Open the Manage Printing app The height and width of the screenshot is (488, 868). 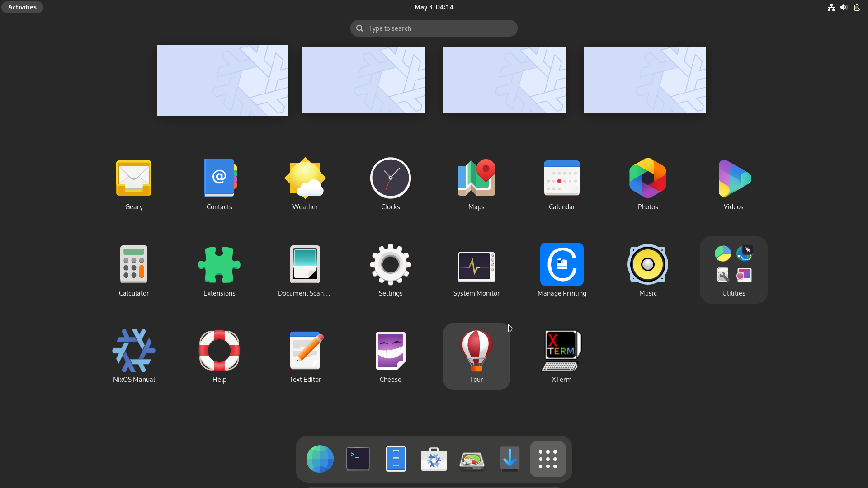(x=561, y=265)
